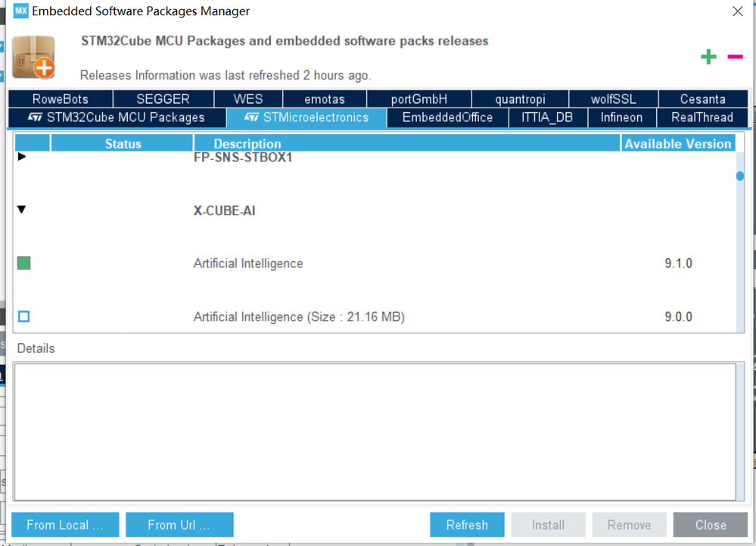This screenshot has height=546, width=756.
Task: Select the WES tab
Action: pyautogui.click(x=247, y=99)
